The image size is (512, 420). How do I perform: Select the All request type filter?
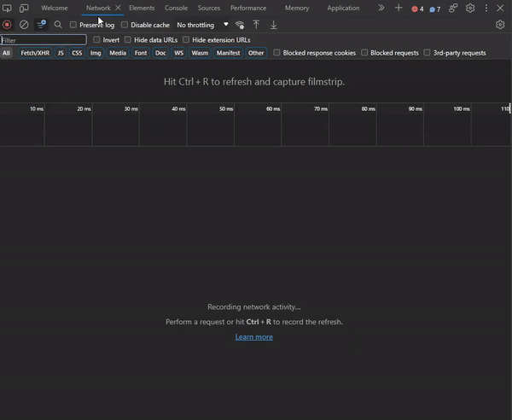click(6, 53)
